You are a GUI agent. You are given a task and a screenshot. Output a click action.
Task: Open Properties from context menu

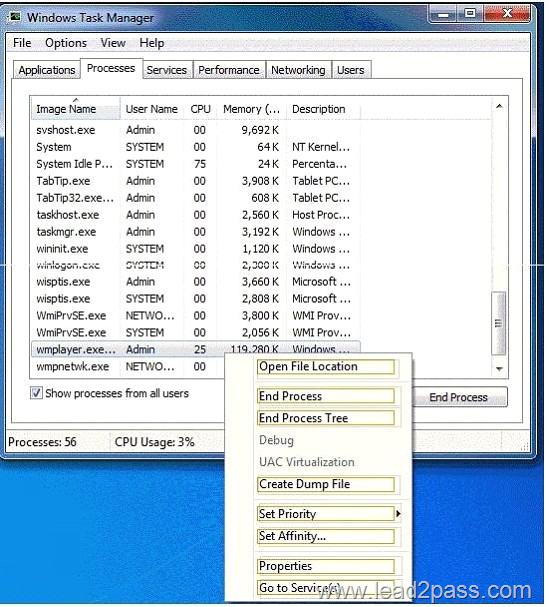[325, 566]
